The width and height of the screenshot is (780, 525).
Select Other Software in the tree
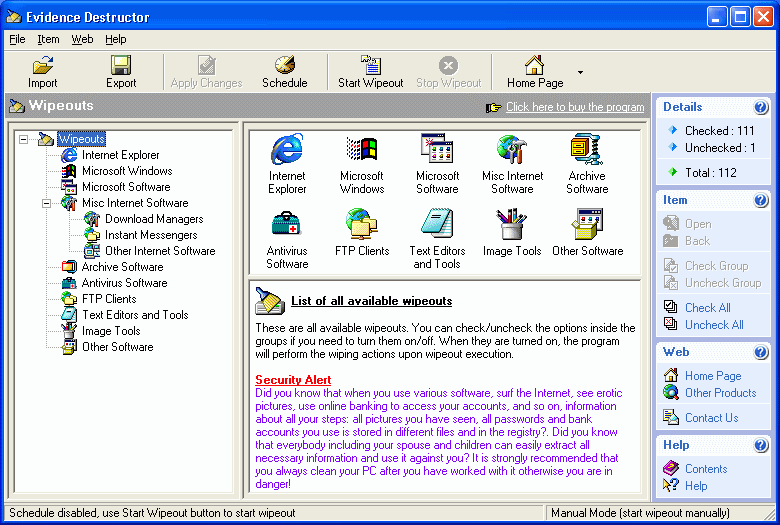(x=117, y=347)
